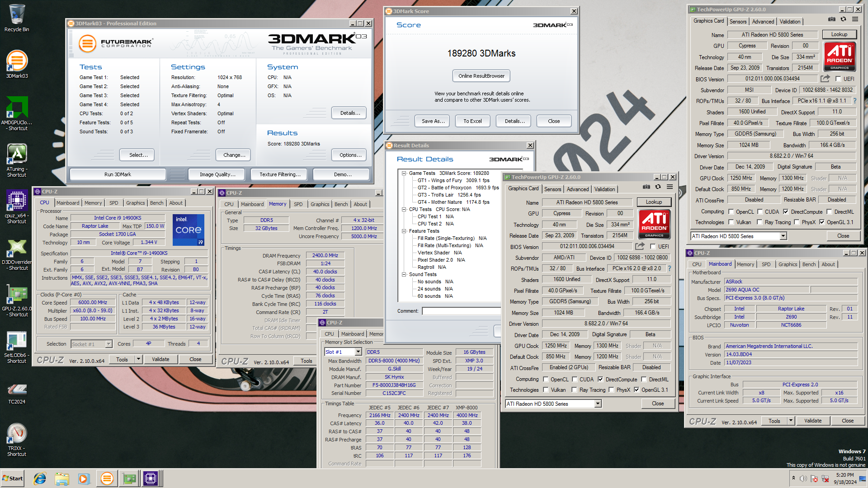This screenshot has height=488, width=868.
Task: Collapse the Game Tests tree node
Action: (404, 173)
